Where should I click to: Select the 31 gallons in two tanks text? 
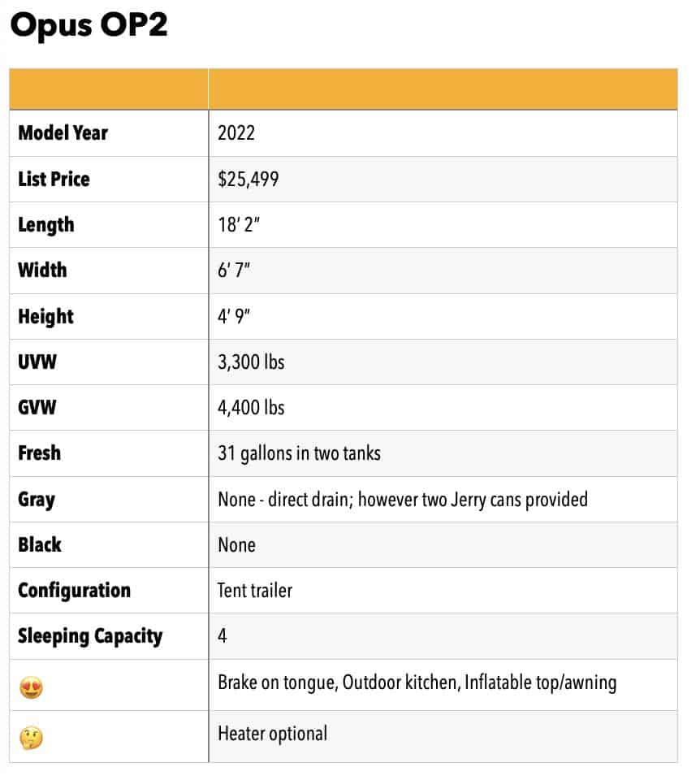tap(300, 453)
